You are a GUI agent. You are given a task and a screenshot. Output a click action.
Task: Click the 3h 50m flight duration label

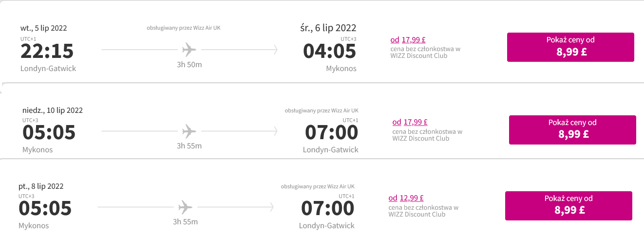click(189, 65)
